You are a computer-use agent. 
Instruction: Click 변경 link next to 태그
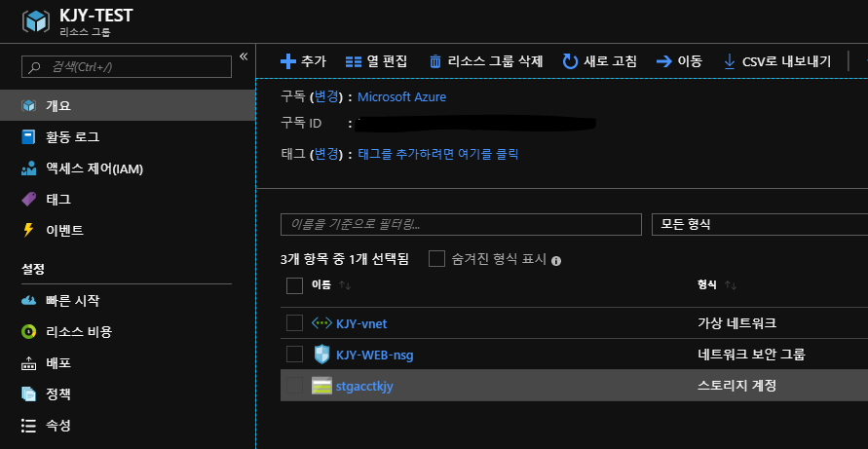click(x=326, y=154)
